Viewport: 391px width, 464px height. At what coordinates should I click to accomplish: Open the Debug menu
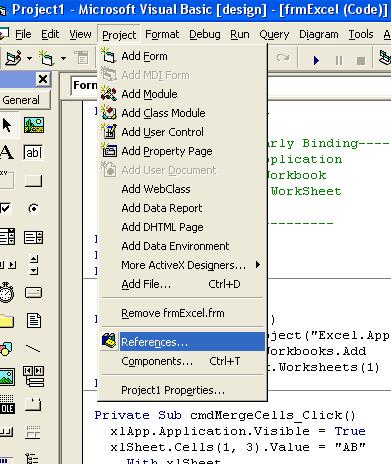point(205,34)
